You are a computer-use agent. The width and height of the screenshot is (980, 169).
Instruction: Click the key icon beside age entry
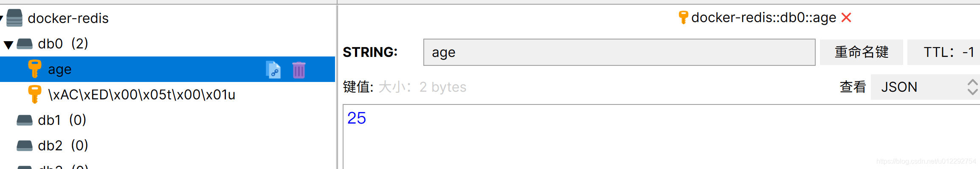click(x=34, y=69)
